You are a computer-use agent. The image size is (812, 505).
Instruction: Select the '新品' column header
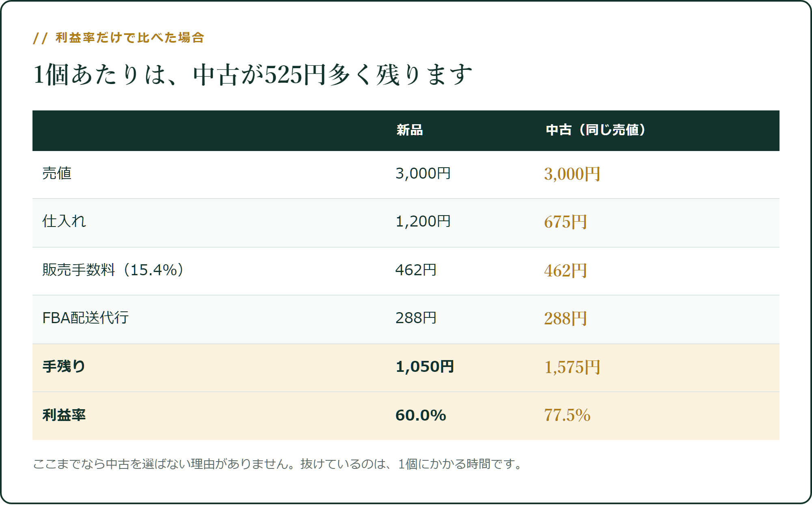coord(410,130)
